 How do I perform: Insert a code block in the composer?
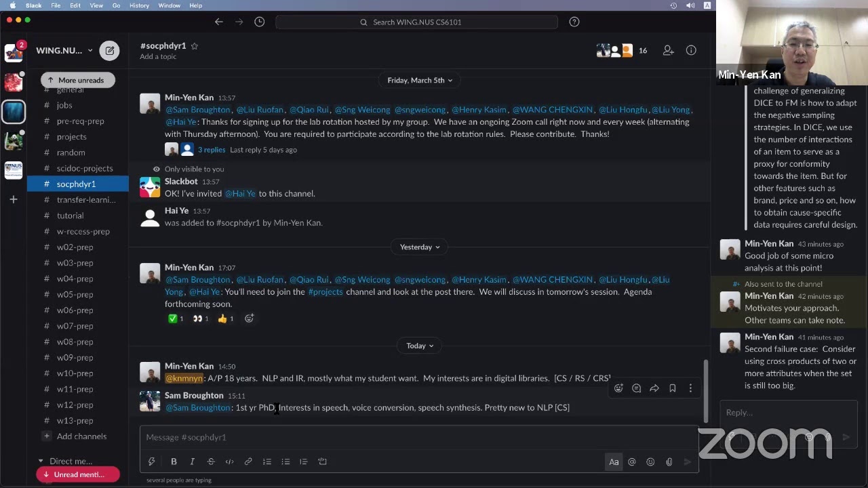click(323, 462)
